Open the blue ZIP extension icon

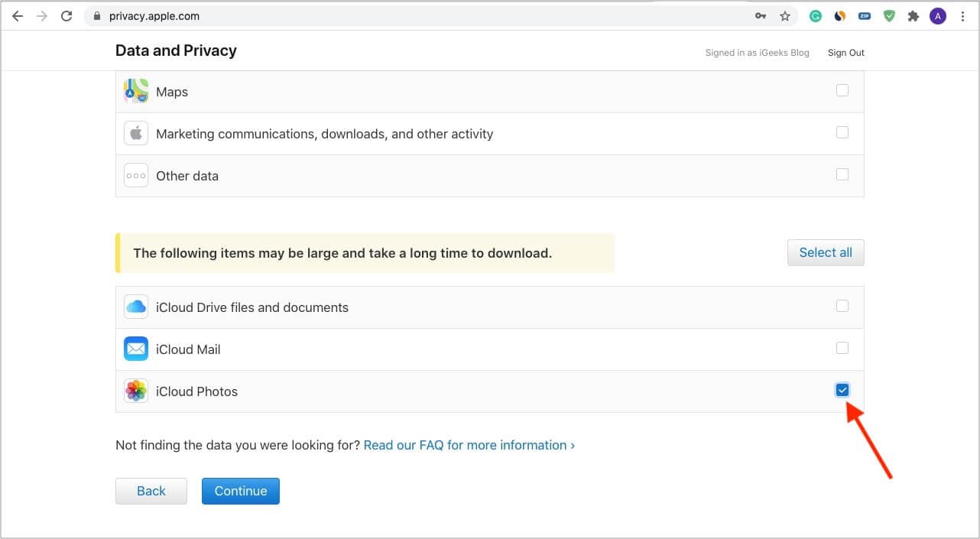[865, 16]
